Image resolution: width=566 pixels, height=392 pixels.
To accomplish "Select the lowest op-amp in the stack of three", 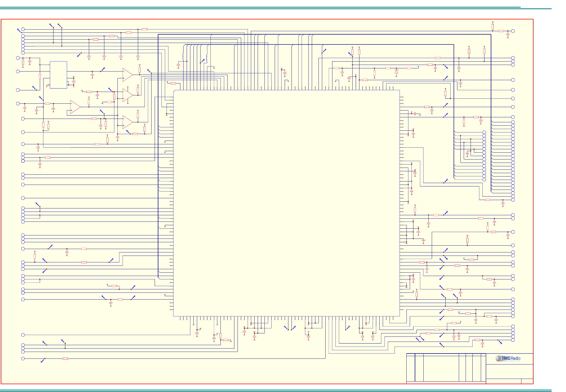I will click(x=127, y=122).
